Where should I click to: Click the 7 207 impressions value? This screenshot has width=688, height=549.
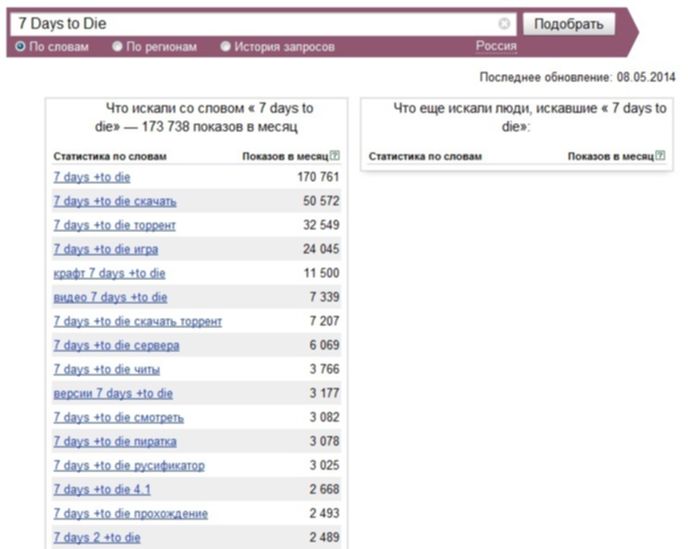click(324, 321)
